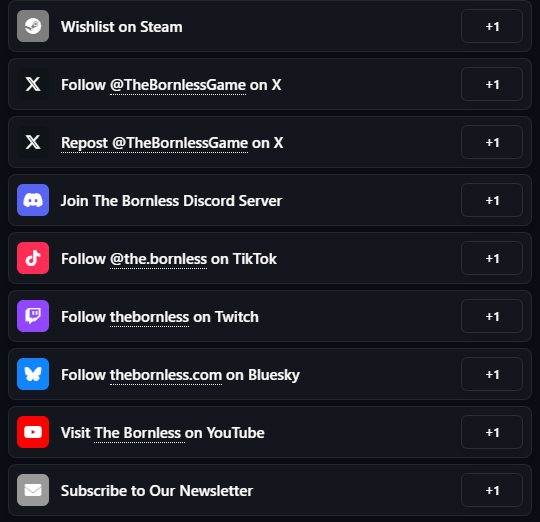
Task: Claim +1 for Subscribe to Newsletter
Action: click(492, 490)
